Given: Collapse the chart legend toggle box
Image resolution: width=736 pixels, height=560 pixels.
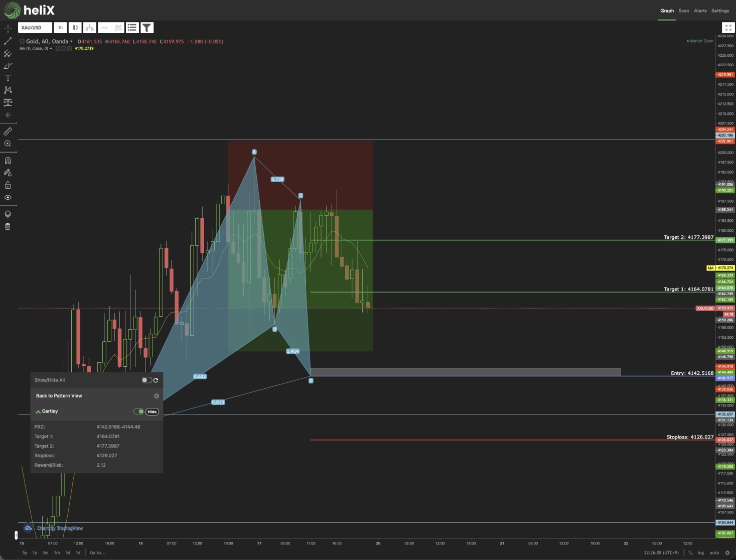Looking at the screenshot, I should coord(22,42).
